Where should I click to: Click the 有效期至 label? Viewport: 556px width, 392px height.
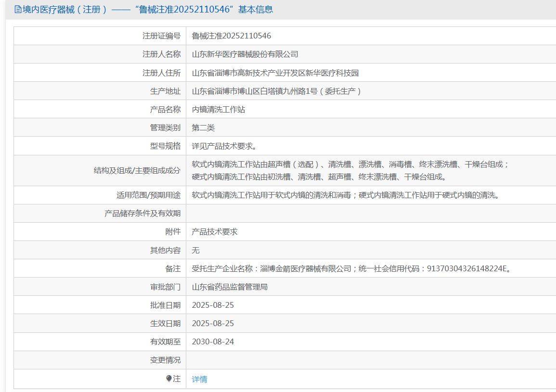(x=165, y=341)
